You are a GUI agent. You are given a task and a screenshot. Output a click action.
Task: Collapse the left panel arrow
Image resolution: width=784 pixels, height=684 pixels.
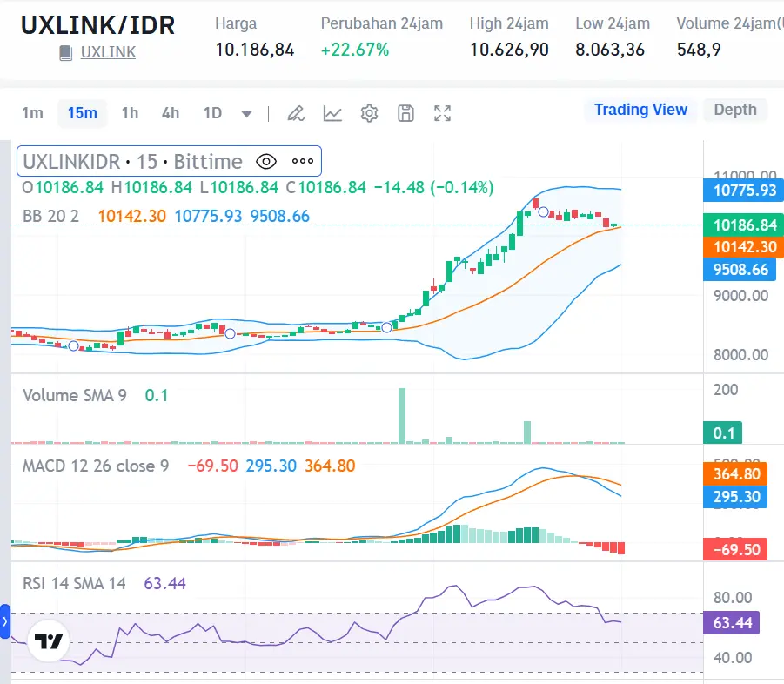pos(5,622)
